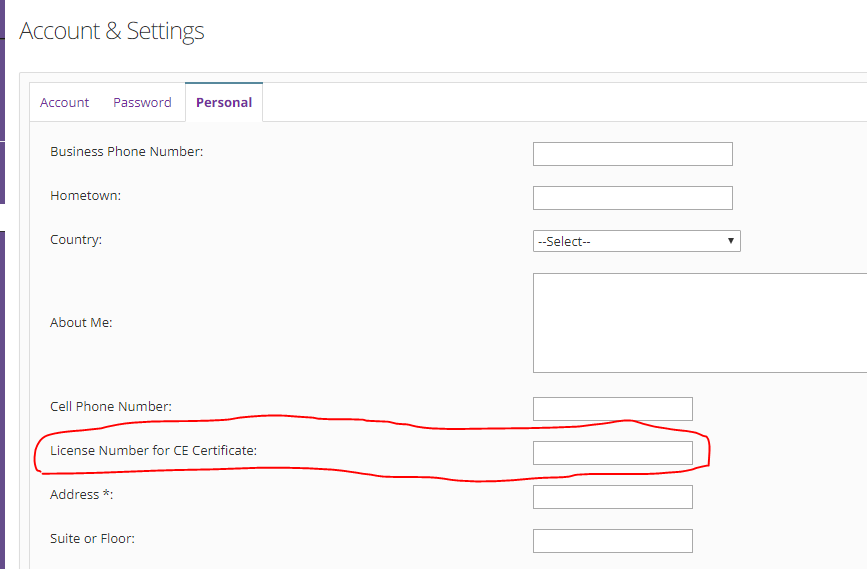The image size is (867, 569).
Task: Select the Personal tab
Action: point(224,102)
